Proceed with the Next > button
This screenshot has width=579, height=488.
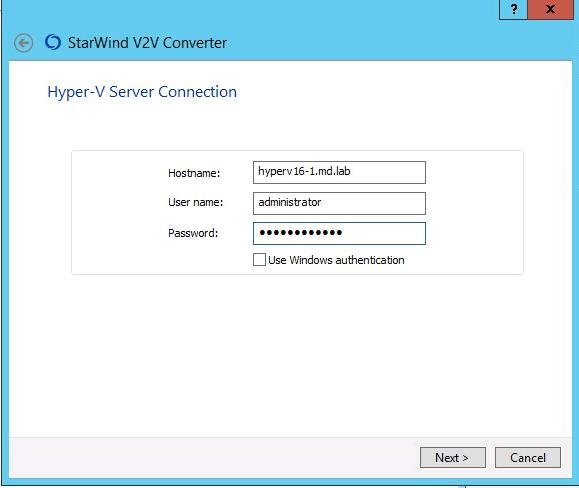[453, 458]
